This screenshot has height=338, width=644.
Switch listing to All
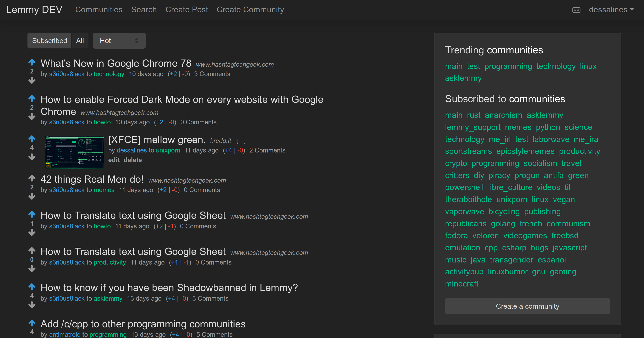point(80,40)
